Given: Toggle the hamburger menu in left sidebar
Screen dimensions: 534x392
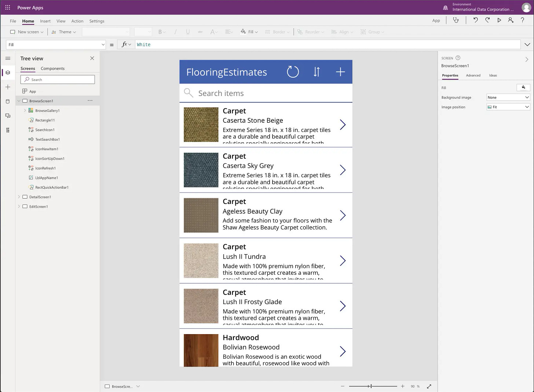Looking at the screenshot, I should coord(8,58).
